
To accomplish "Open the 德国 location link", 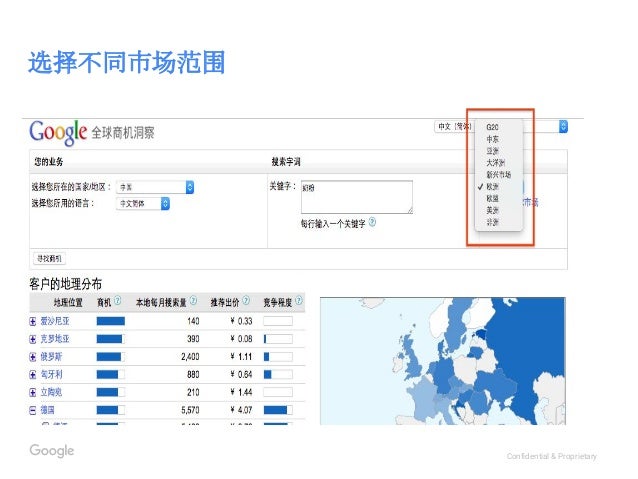I will (48, 410).
